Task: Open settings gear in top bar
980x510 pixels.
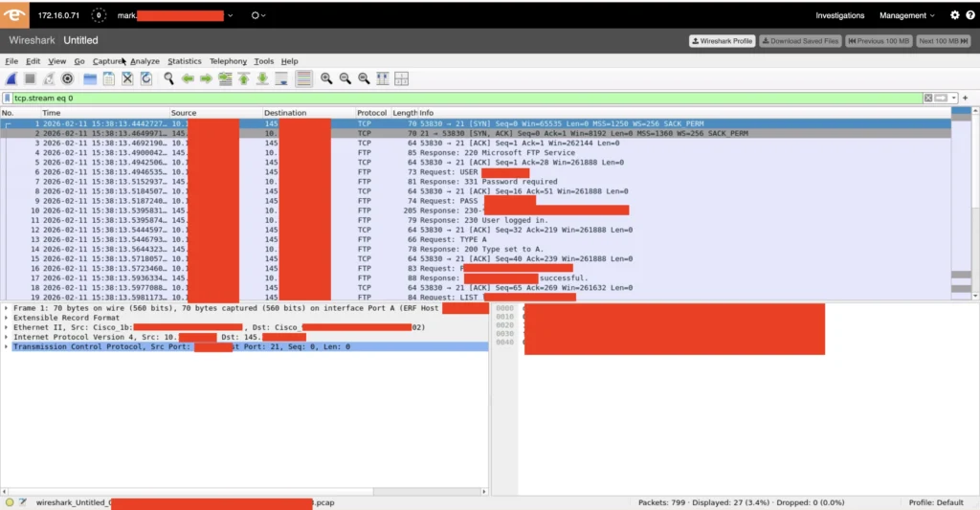Action: pyautogui.click(x=955, y=15)
